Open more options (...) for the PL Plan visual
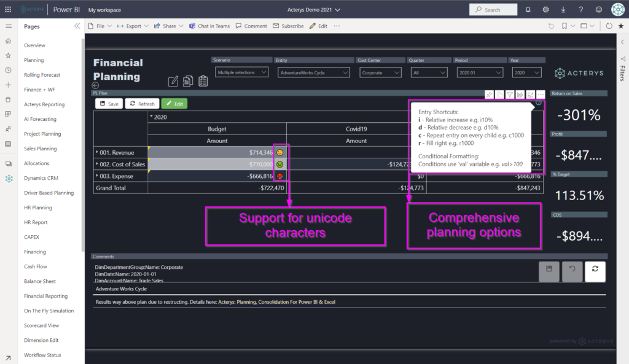This screenshot has height=364, width=629. coord(541,95)
